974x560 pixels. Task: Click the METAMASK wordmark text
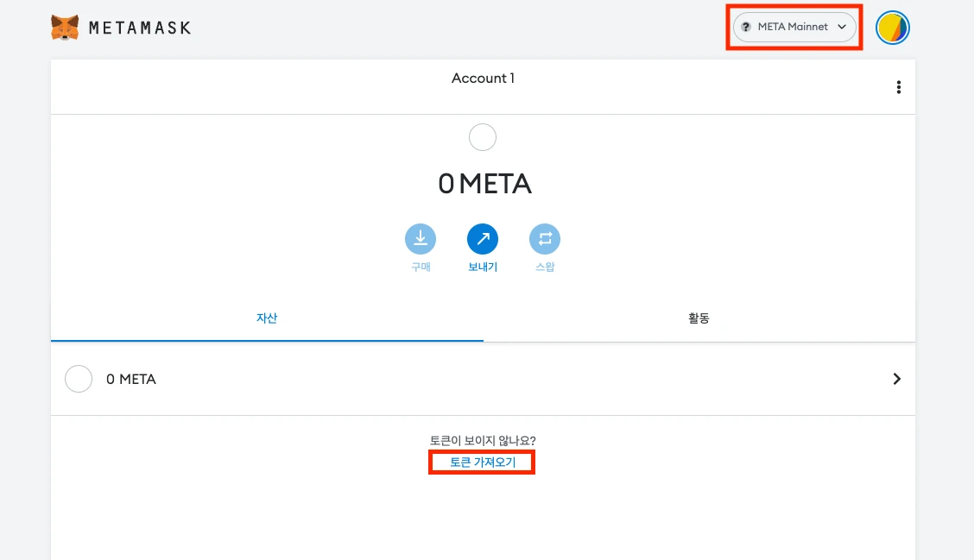coord(140,28)
